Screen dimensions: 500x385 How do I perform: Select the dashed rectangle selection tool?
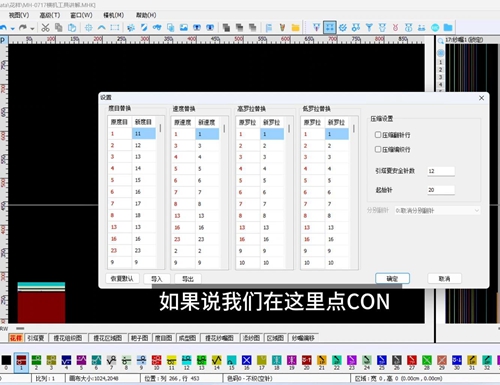click(115, 27)
